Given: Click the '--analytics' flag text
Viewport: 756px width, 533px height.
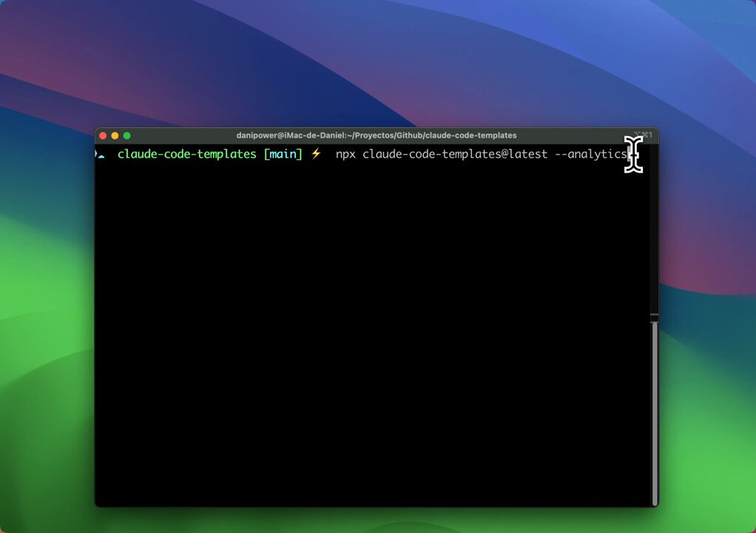Looking at the screenshot, I should click(591, 154).
